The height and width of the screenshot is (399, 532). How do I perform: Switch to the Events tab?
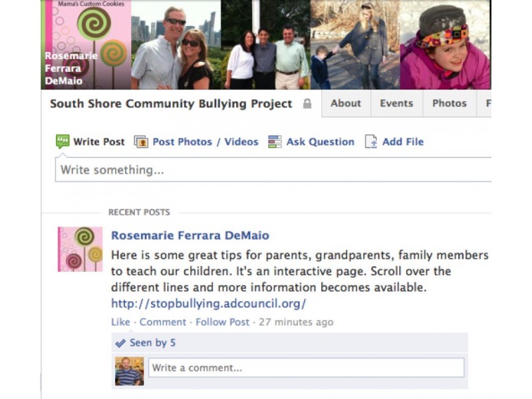(396, 103)
